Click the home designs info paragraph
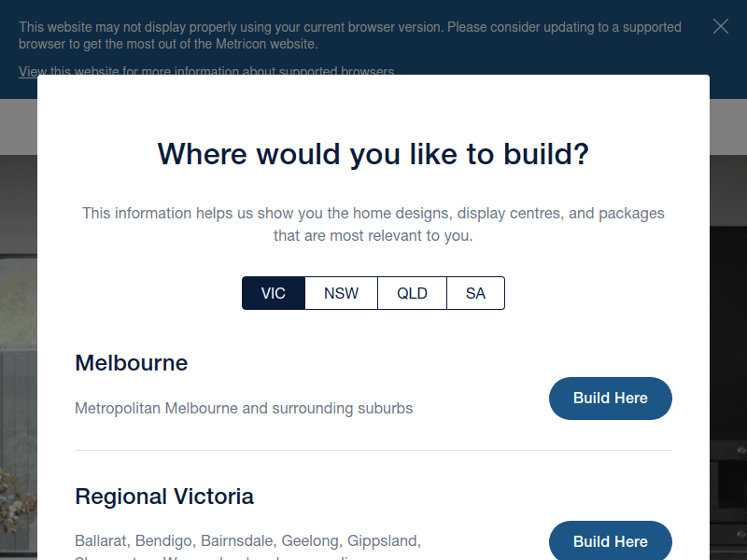The image size is (747, 560). click(373, 224)
